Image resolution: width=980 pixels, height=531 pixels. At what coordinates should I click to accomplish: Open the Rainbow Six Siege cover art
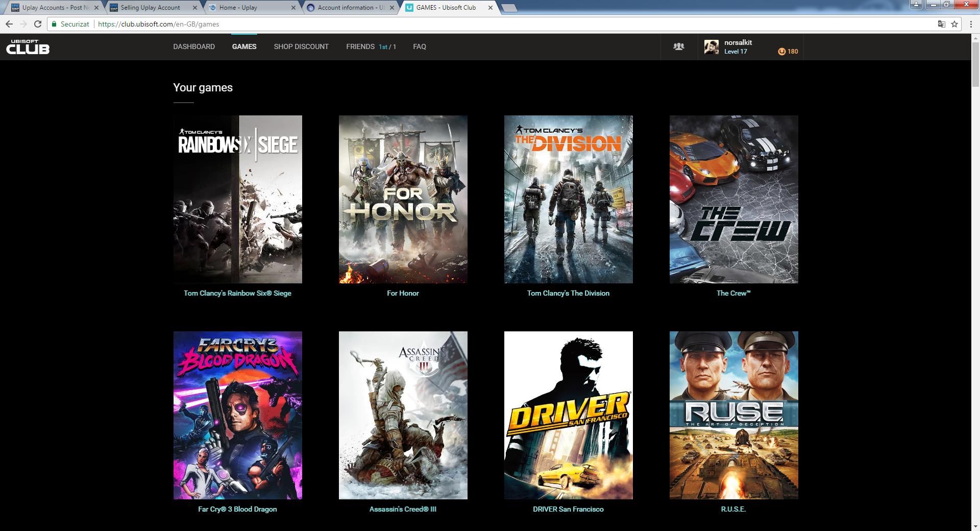(x=238, y=199)
